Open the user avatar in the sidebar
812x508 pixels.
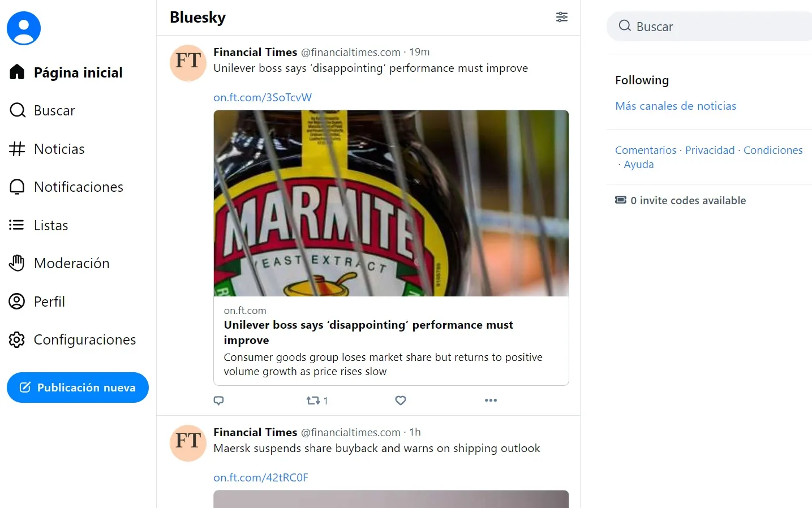24,28
